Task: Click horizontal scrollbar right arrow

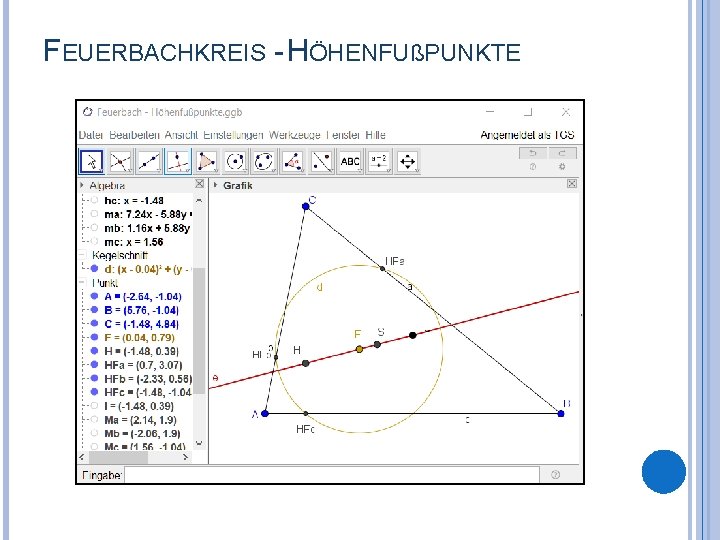Action: coord(186,457)
